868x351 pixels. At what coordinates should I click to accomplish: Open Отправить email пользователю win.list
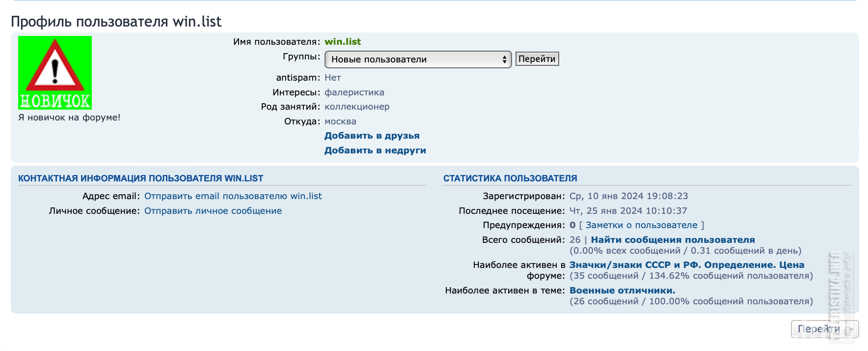[233, 196]
